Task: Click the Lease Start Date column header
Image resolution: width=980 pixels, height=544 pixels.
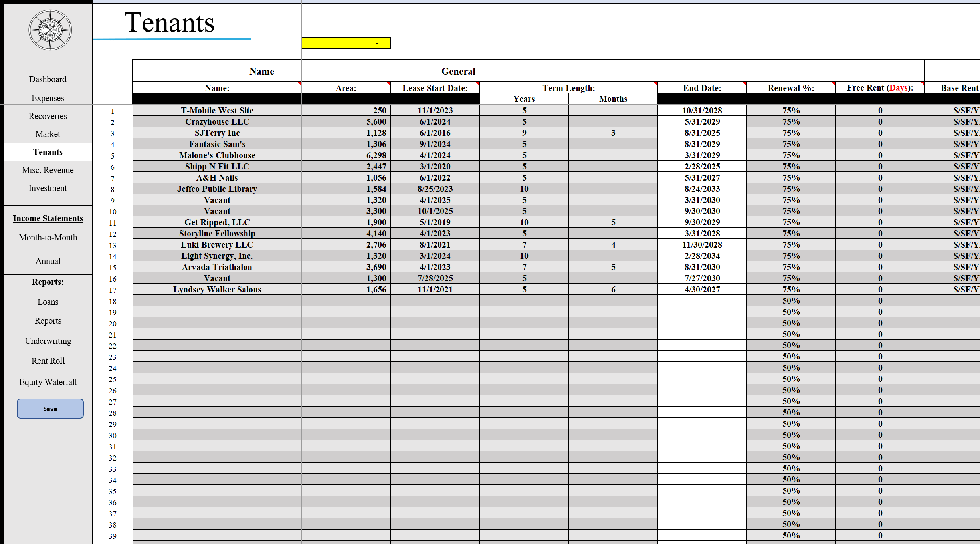Action: click(434, 88)
